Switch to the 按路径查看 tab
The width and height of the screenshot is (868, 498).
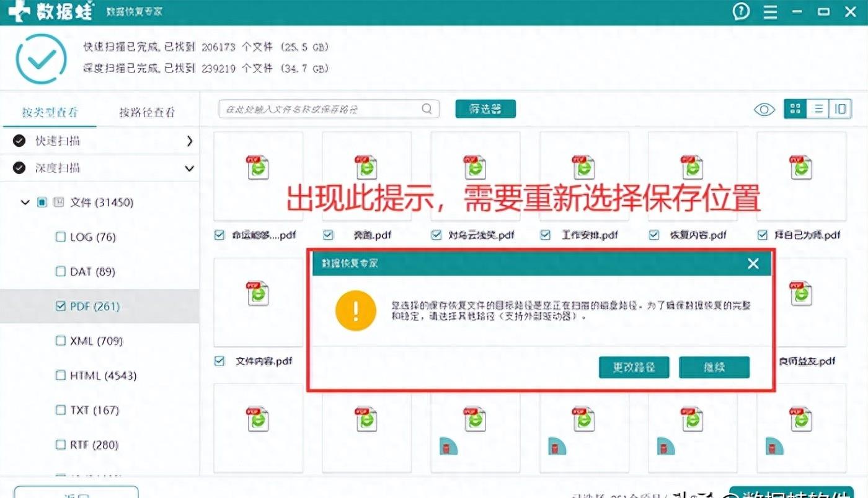click(147, 113)
